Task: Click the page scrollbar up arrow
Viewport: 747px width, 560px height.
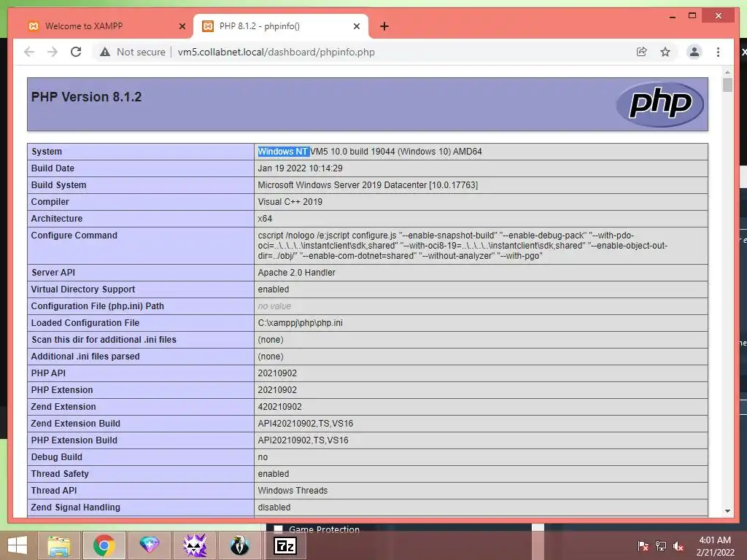Action: click(x=727, y=72)
